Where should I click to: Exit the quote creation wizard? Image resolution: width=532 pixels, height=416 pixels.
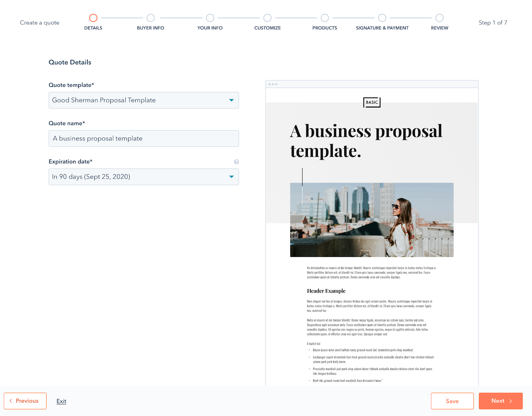61,401
